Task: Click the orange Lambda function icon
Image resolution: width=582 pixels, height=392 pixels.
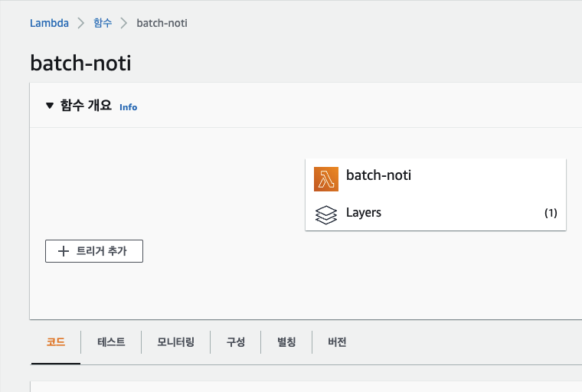Action: tap(326, 178)
